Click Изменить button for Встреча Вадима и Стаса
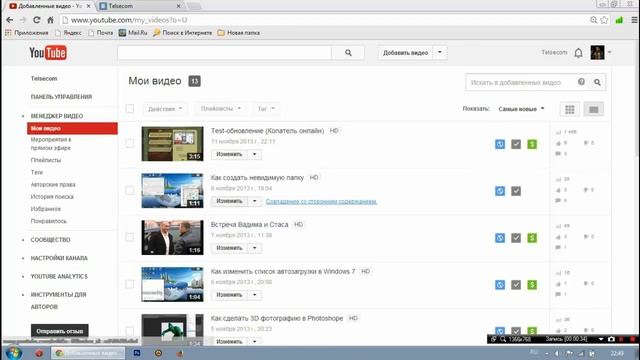Screen dimensions: 640x360 [x=229, y=248]
